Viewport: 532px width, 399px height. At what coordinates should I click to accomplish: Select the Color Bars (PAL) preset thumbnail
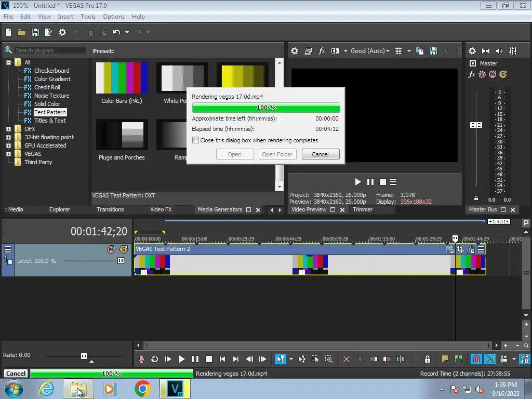coord(122,78)
